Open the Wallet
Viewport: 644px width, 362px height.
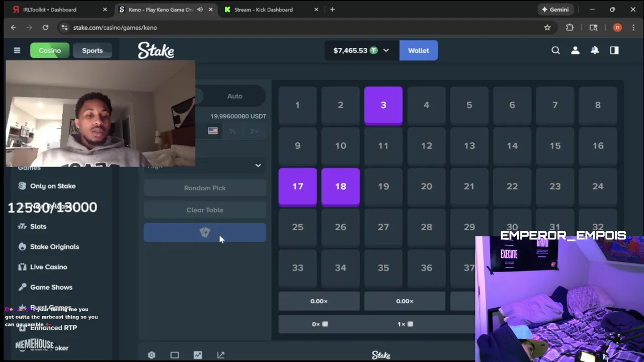pyautogui.click(x=419, y=50)
